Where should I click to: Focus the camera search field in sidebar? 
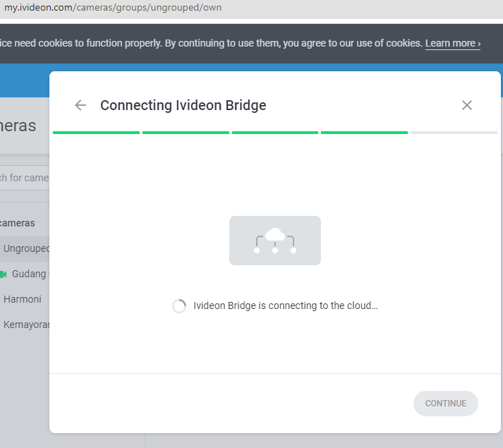tap(25, 178)
